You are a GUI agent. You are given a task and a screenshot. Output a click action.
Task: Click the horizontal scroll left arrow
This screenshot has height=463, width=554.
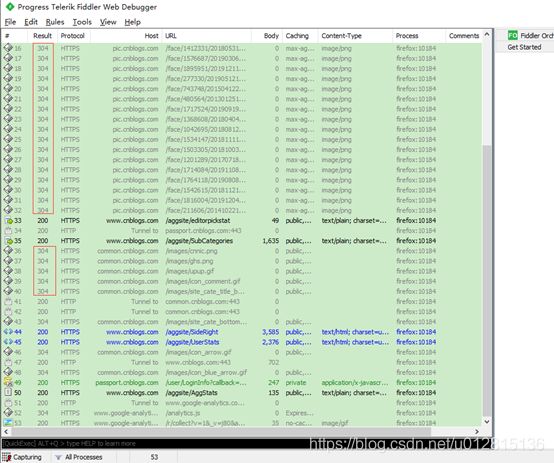click(x=6, y=432)
